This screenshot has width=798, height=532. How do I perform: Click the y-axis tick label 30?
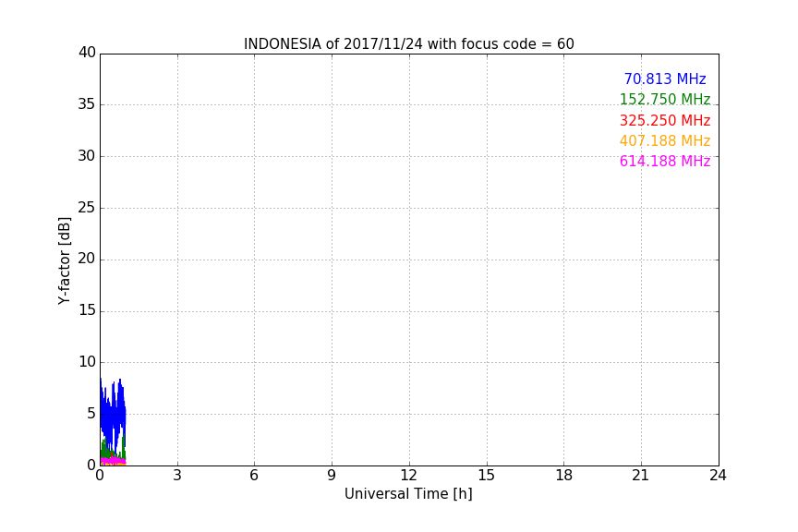point(87,156)
